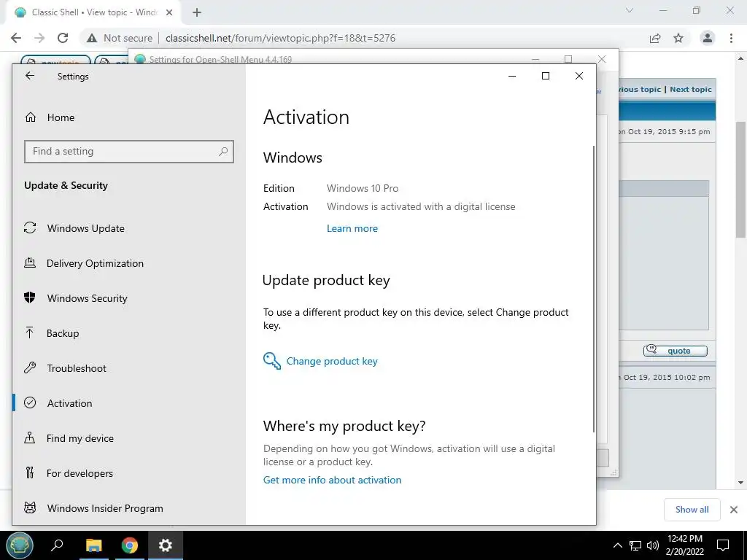Viewport: 747px width, 560px height.
Task: Click the Settings gear on the taskbar
Action: pos(166,545)
